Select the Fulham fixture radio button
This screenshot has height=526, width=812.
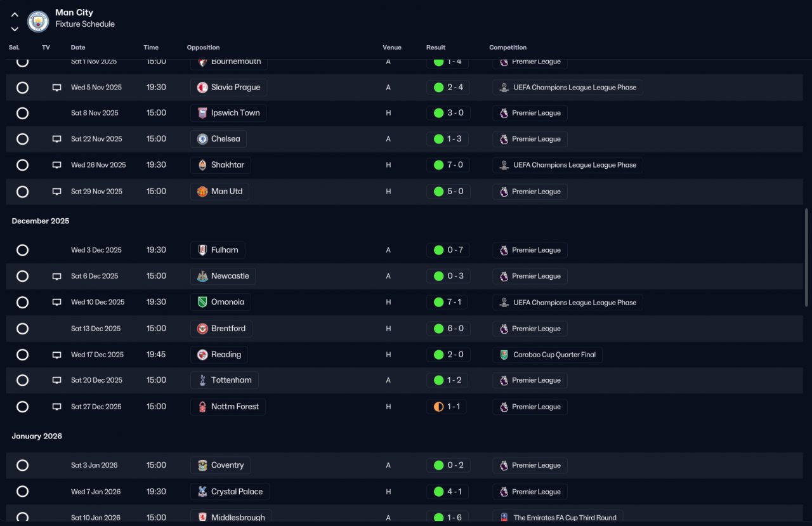(22, 250)
